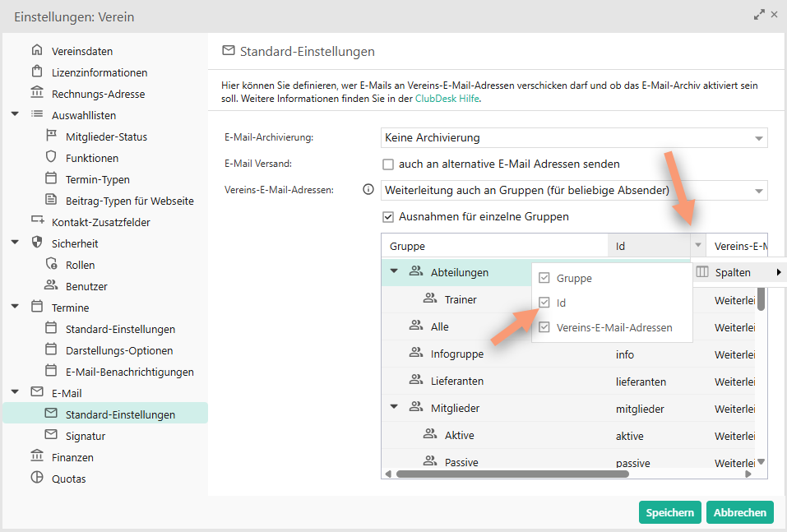Select the Passive group row
This screenshot has width=787, height=532.
(x=568, y=460)
